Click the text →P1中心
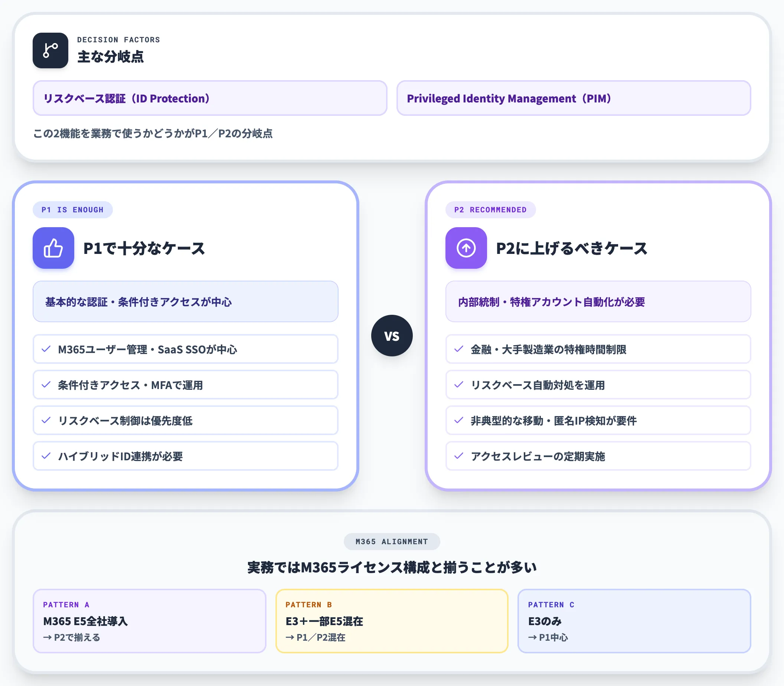This screenshot has height=686, width=784. pyautogui.click(x=548, y=637)
